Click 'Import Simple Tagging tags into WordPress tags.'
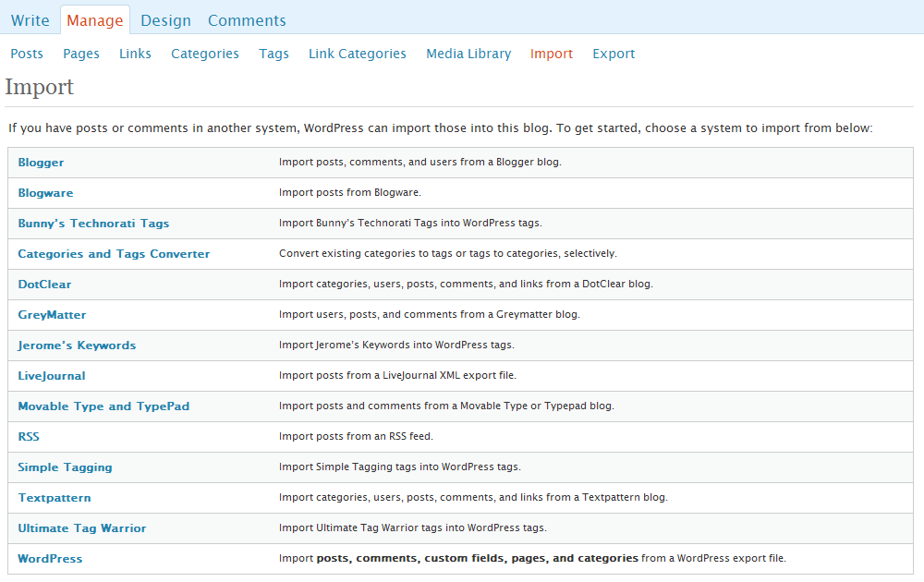 (x=400, y=467)
